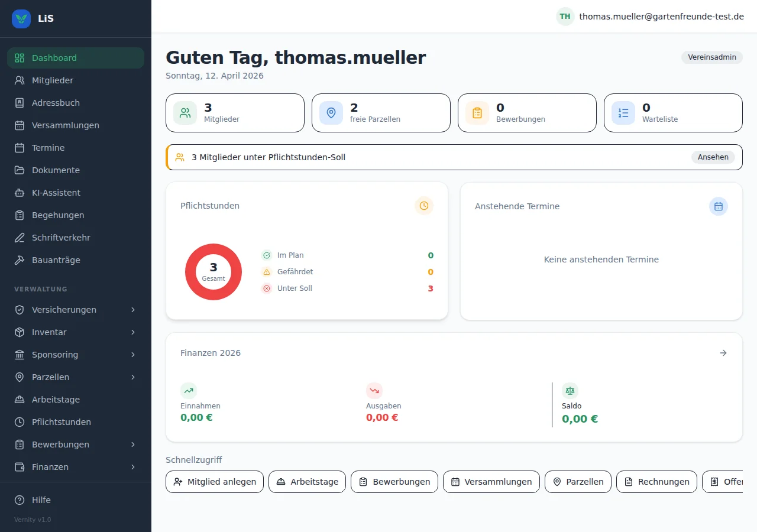Open Mitglieder in the sidebar
Screen dimensions: 757x532
(x=53, y=80)
